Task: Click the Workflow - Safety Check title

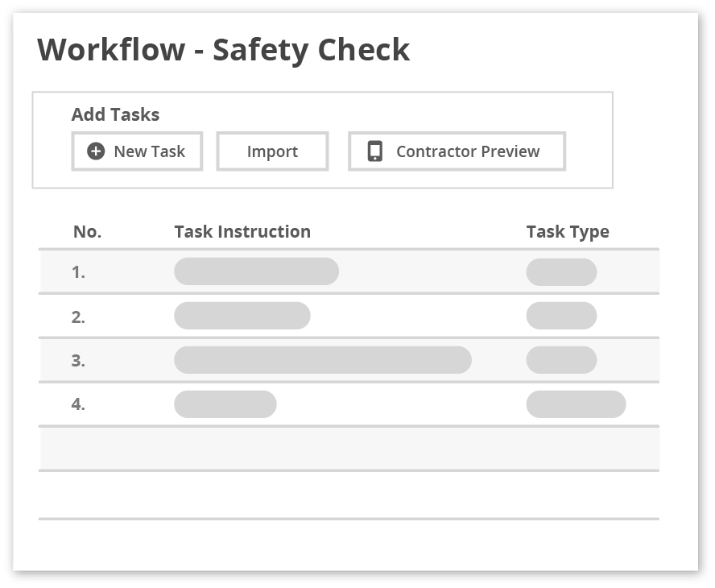Action: [x=224, y=50]
